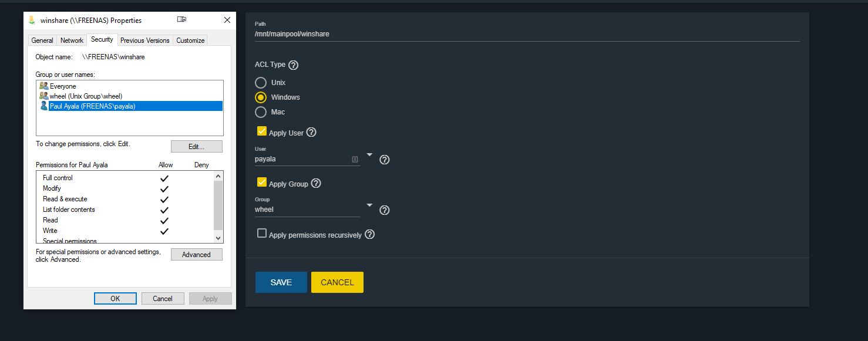This screenshot has width=868, height=341.
Task: Click the Read & execute permission row
Action: point(126,199)
